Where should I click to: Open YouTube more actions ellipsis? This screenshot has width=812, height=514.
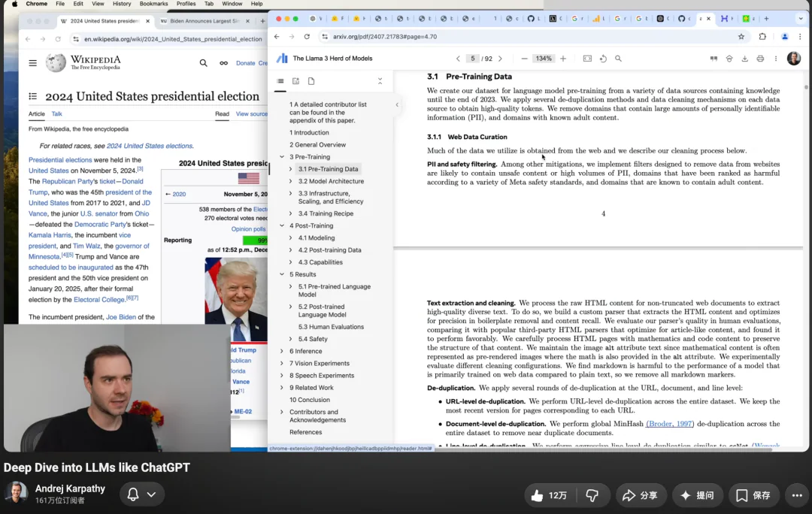pos(797,495)
